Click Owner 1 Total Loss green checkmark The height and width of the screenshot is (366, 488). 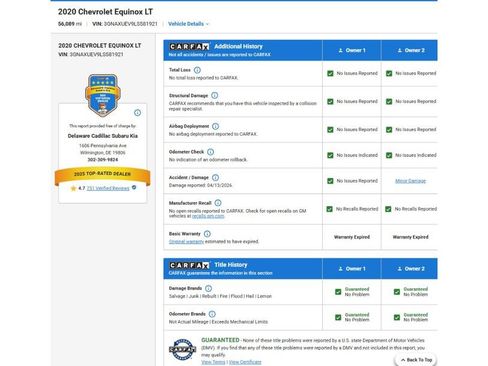point(330,73)
